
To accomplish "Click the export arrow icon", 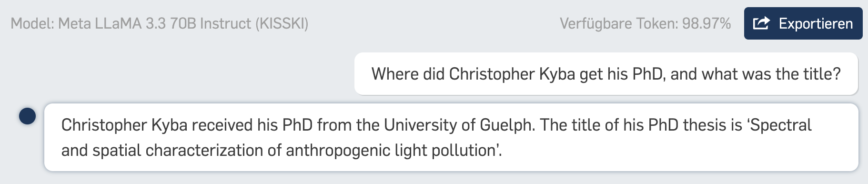I will pos(761,23).
